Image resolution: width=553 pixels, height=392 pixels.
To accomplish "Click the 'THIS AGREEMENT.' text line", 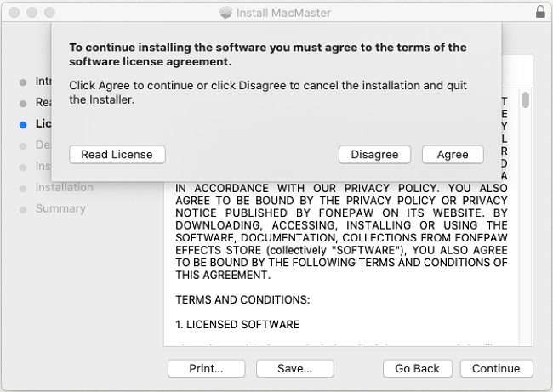I will click(223, 275).
